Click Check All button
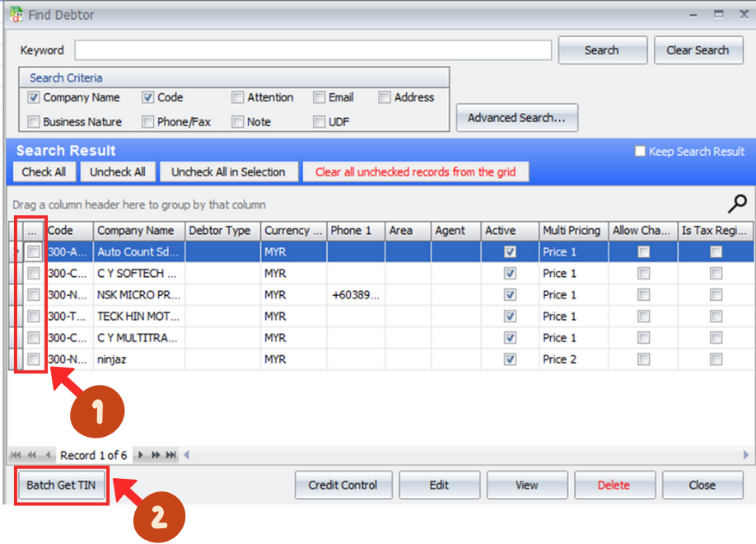Viewport: 756px width, 544px height. coord(44,172)
